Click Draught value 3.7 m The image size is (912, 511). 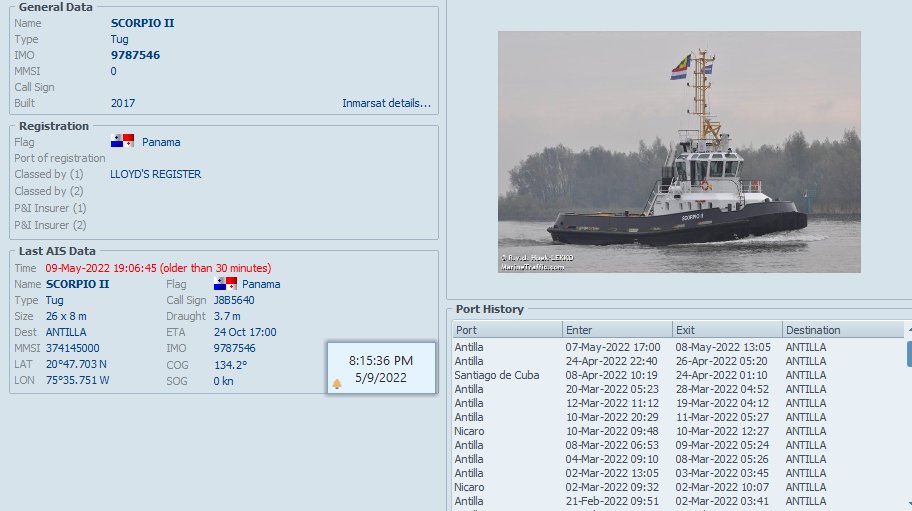coord(227,316)
